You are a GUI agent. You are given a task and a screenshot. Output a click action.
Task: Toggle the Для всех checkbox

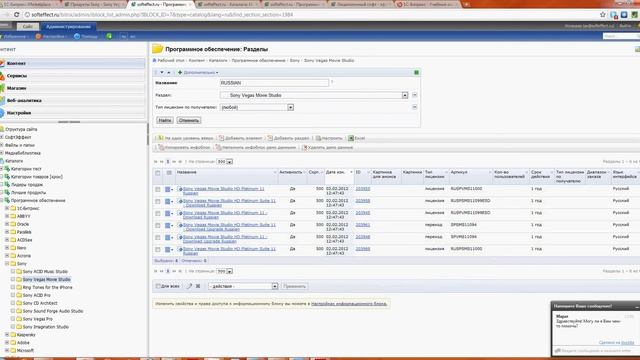158,286
